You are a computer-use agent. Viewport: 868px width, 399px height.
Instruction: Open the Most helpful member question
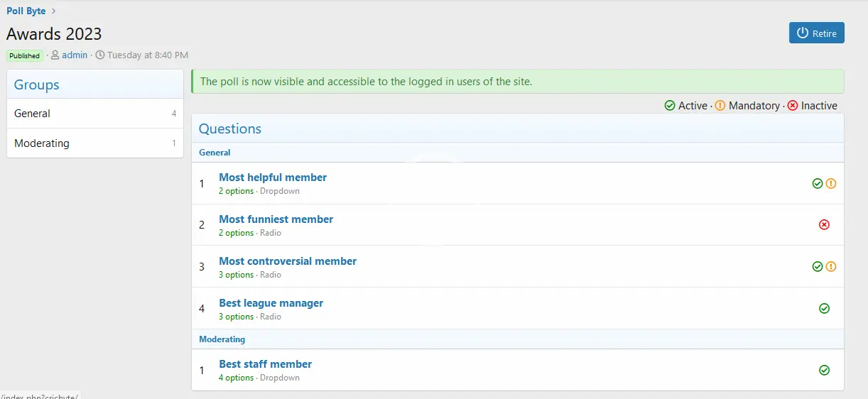click(x=273, y=177)
